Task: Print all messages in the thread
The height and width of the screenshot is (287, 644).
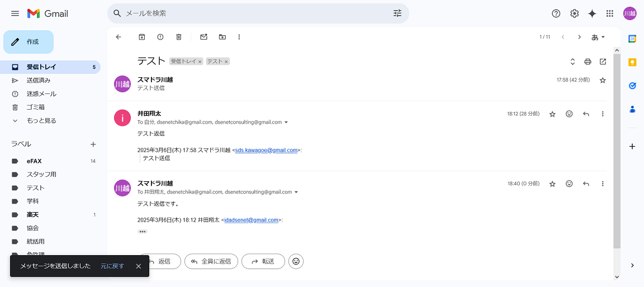Action: pyautogui.click(x=588, y=62)
